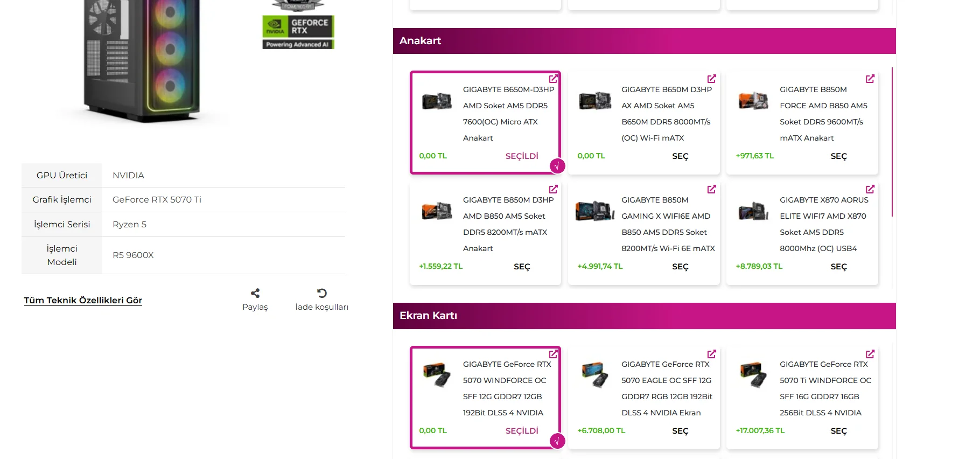Click checkmark badge on selected B650M-D3HP card
The image size is (980, 459).
click(x=557, y=166)
